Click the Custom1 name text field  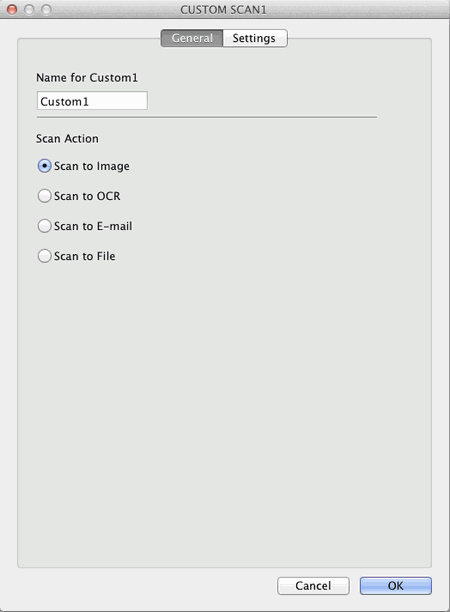click(92, 101)
